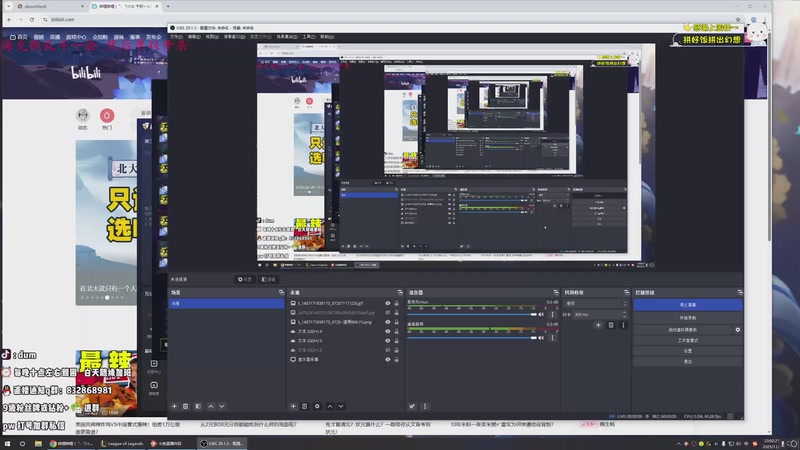Open transition options three-dot menu
This screenshot has width=800, height=450.
[x=622, y=325]
